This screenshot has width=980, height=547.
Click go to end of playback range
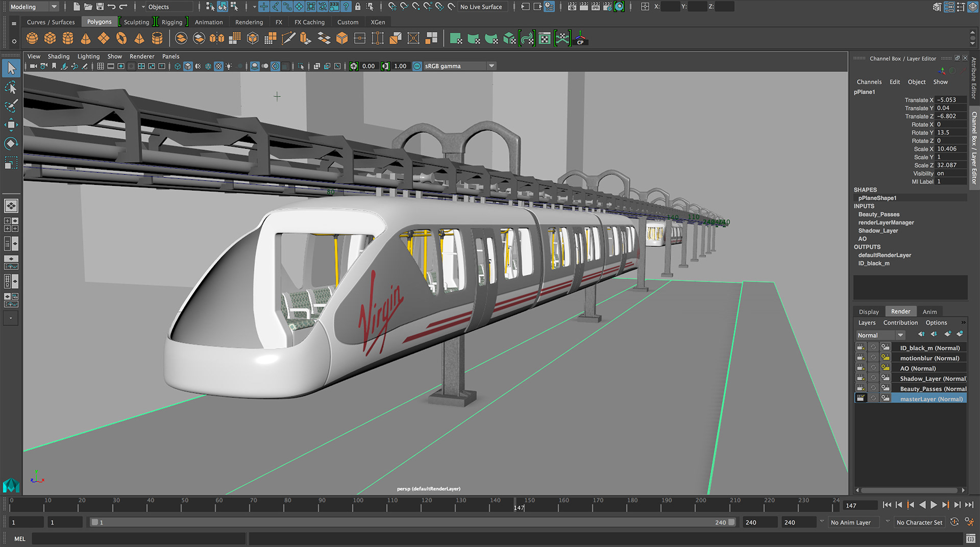[969, 505]
